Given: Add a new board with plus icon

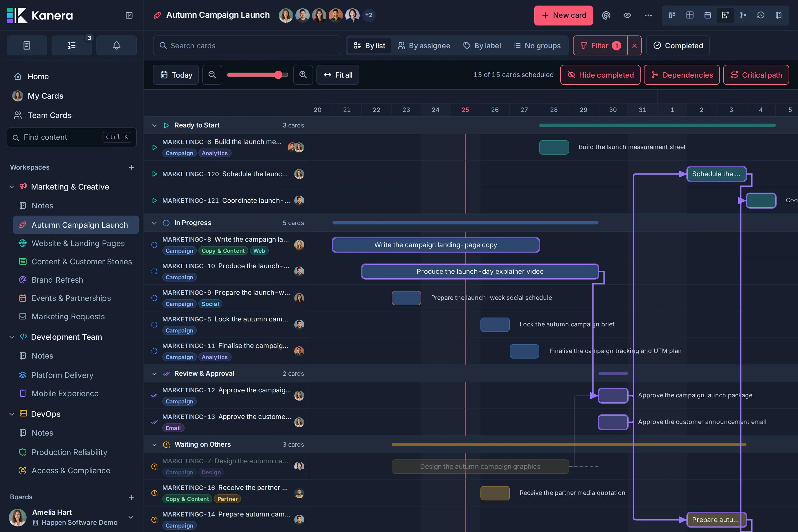Looking at the screenshot, I should pyautogui.click(x=131, y=497).
